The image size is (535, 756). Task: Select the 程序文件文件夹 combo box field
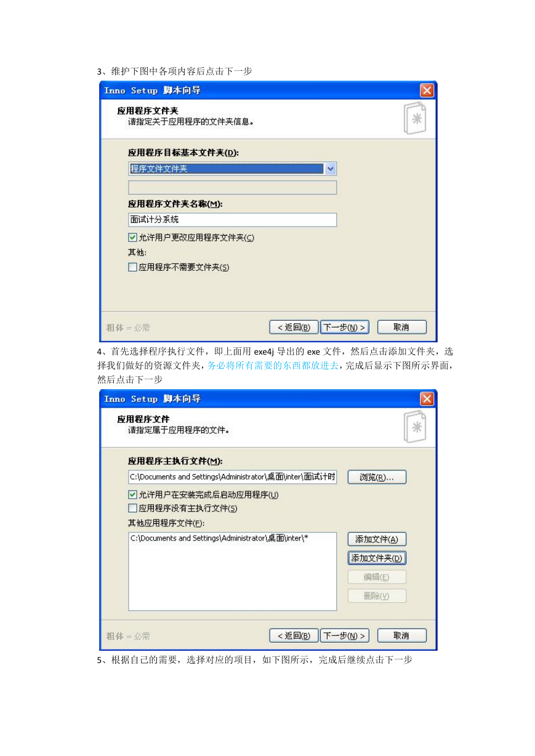click(232, 169)
